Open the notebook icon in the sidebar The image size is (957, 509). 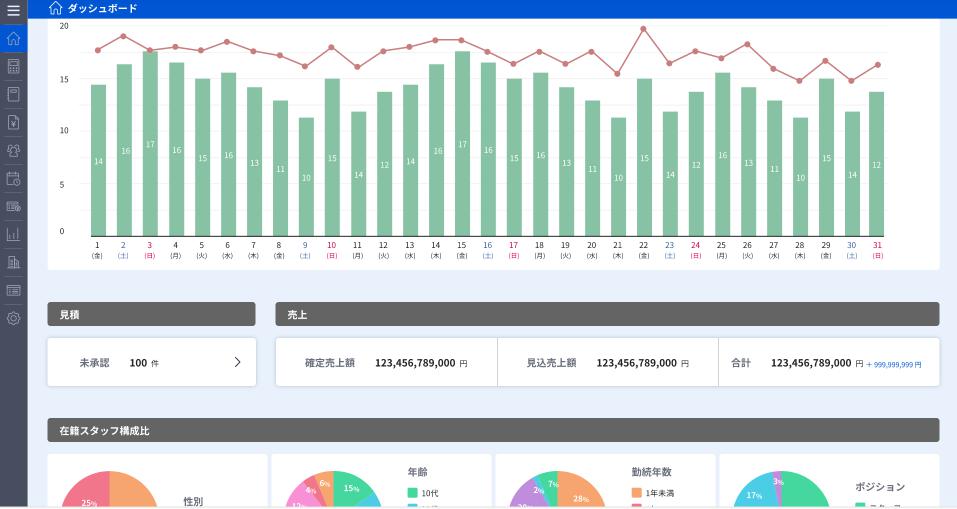(13, 94)
